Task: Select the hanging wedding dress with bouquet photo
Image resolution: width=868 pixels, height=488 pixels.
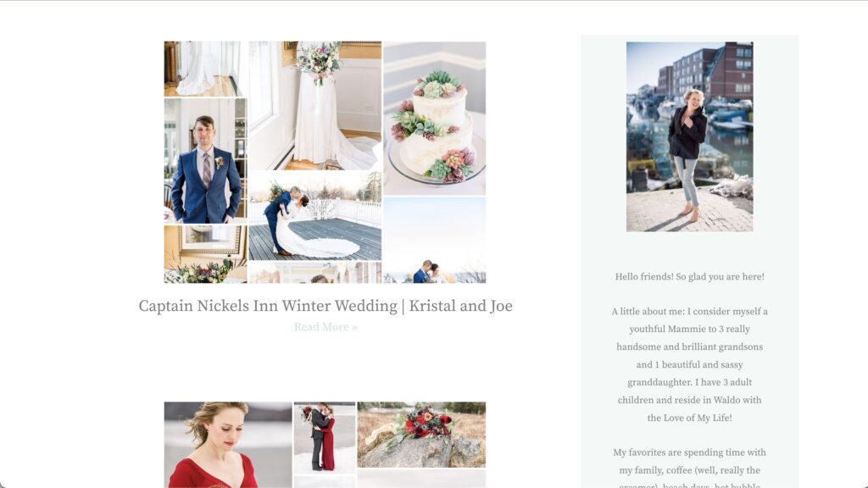Action: click(x=315, y=105)
